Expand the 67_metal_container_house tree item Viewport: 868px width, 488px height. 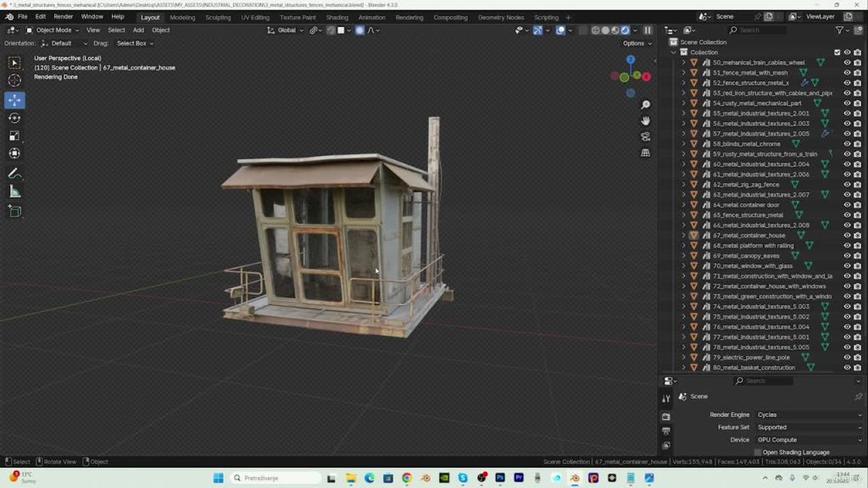684,236
